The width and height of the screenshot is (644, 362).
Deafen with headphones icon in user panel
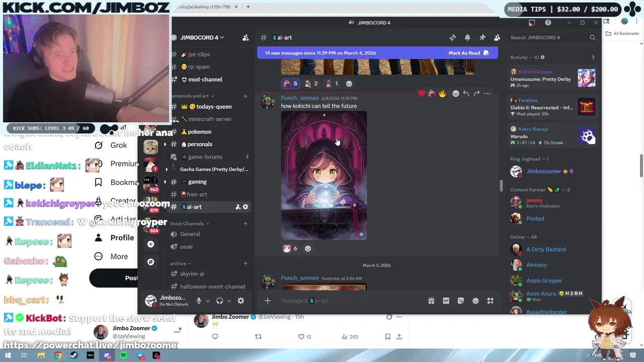point(219,301)
